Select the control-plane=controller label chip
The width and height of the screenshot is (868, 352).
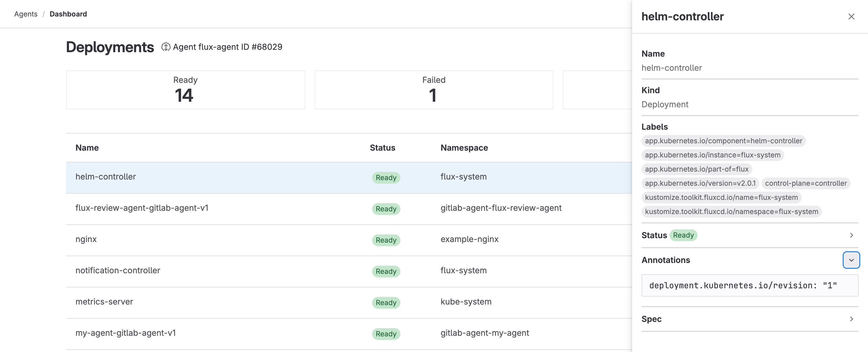click(x=806, y=183)
